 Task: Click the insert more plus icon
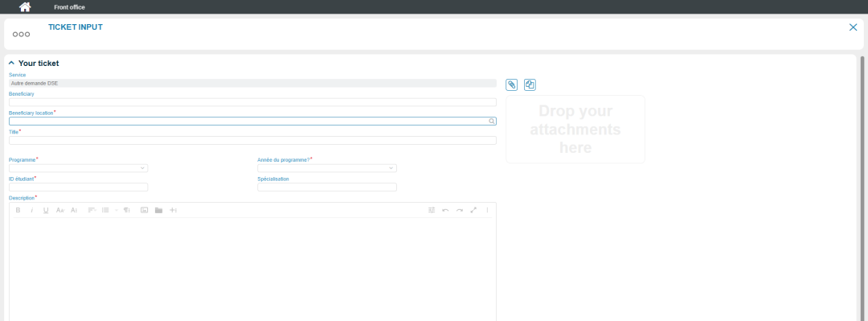pos(174,210)
